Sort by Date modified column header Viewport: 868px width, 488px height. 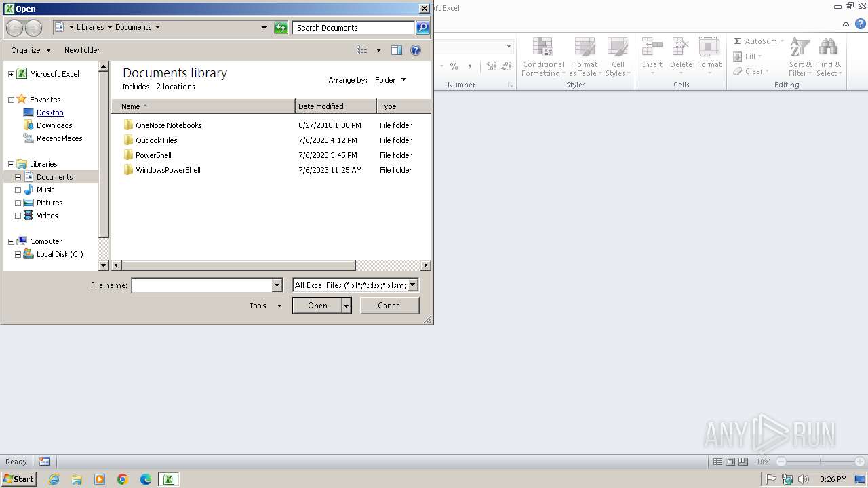point(336,106)
